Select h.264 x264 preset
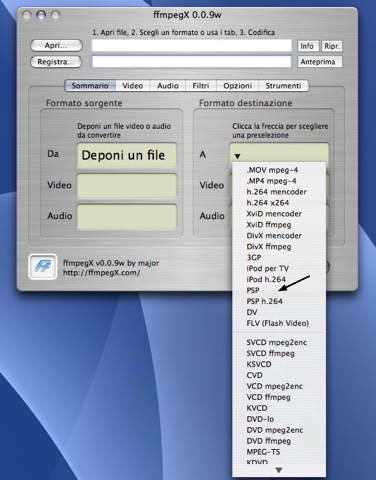This screenshot has height=480, width=376. 279,203
